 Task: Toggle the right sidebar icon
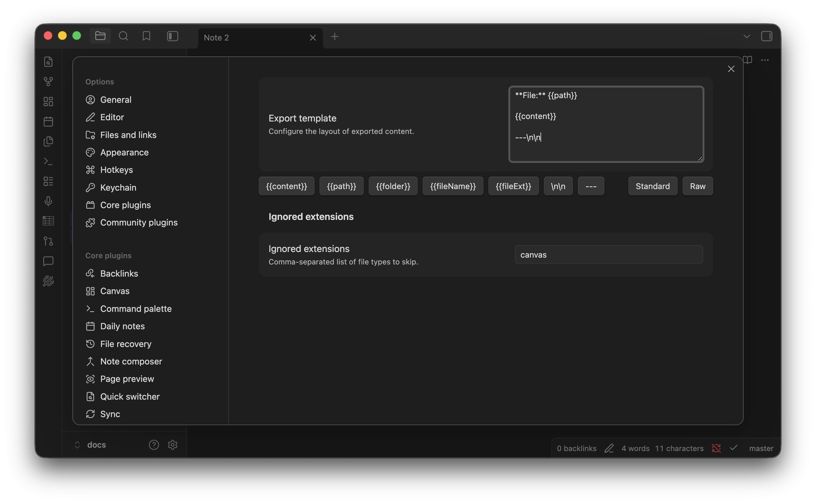click(x=766, y=36)
